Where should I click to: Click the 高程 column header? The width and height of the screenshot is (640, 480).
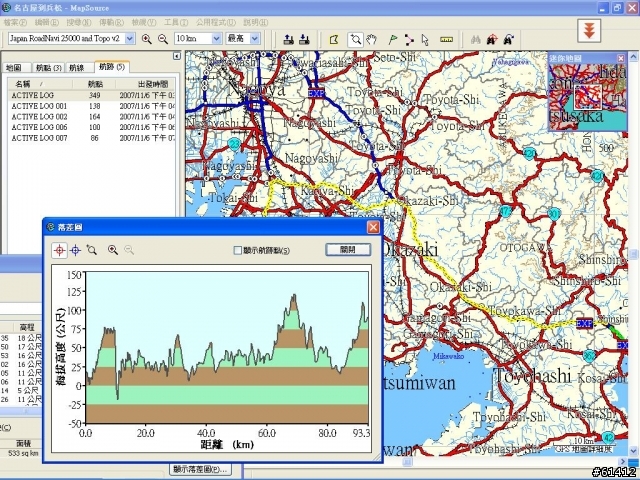tap(27, 327)
